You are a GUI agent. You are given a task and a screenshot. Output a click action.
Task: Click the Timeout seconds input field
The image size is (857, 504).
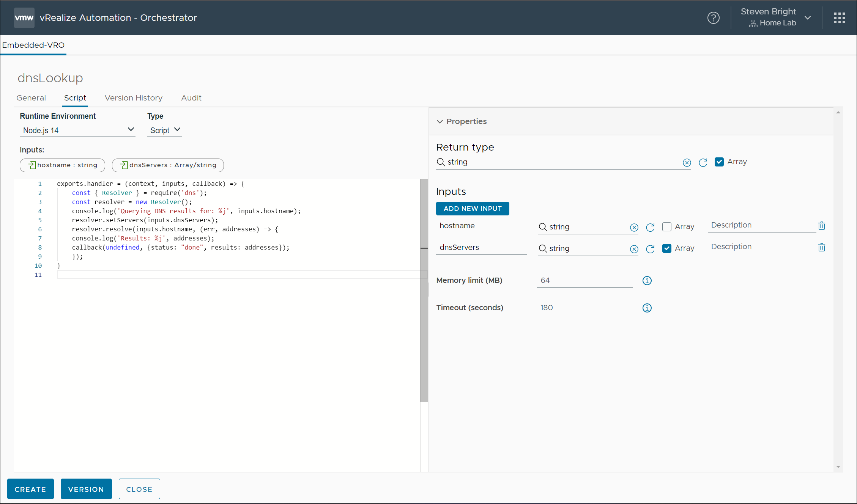(584, 308)
